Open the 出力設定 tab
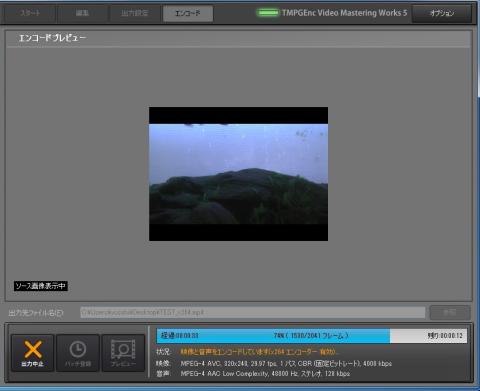 (x=134, y=13)
